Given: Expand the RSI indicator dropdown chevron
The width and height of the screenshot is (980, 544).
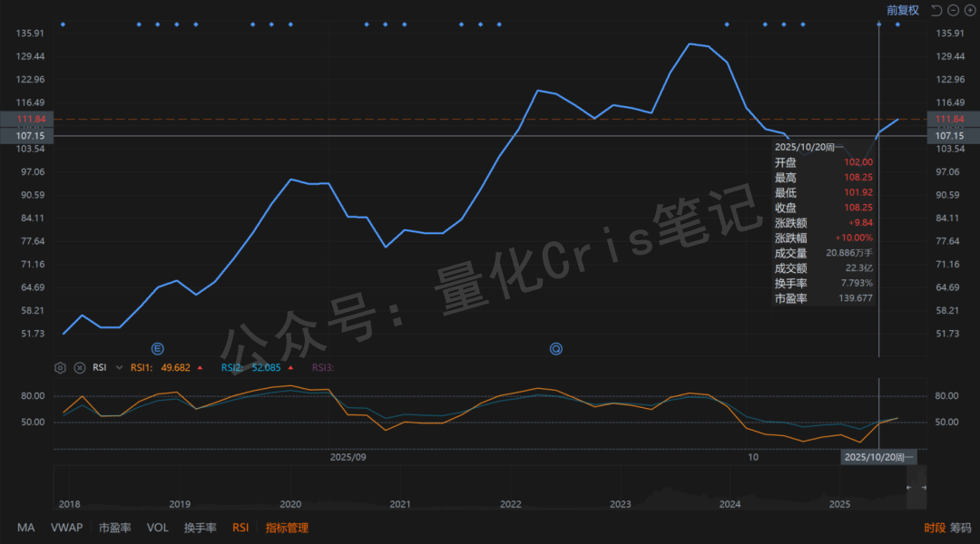Looking at the screenshot, I should tap(118, 367).
